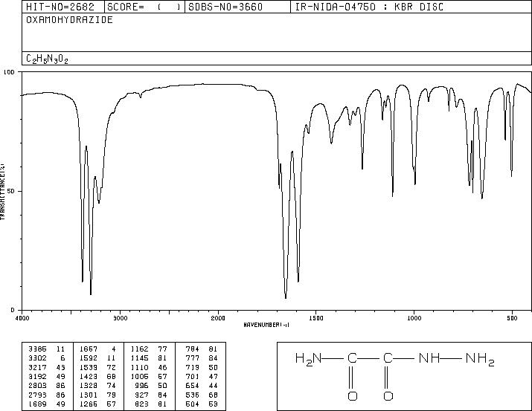Select the 654 peak table entry
The width and height of the screenshot is (532, 411).
click(x=202, y=386)
